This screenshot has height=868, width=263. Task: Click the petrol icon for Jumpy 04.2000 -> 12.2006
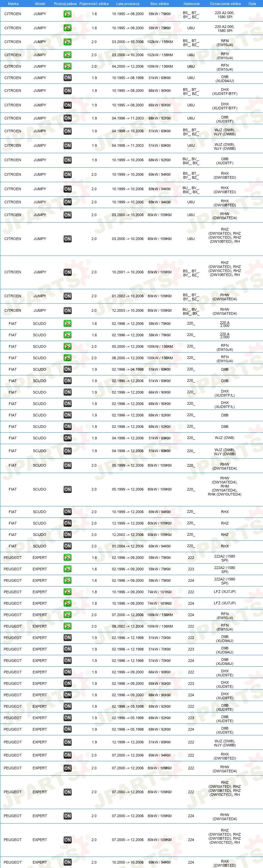pos(67,66)
